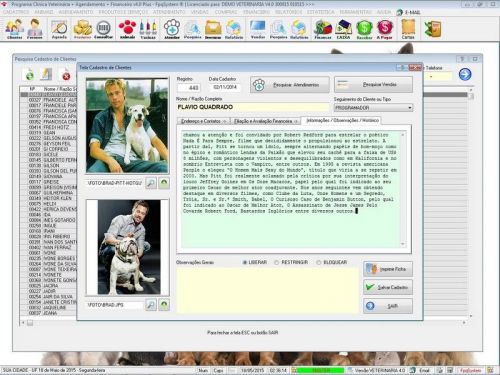Click green refresh icon beside FOTO\BRAD.JPG path

pyautogui.click(x=164, y=305)
